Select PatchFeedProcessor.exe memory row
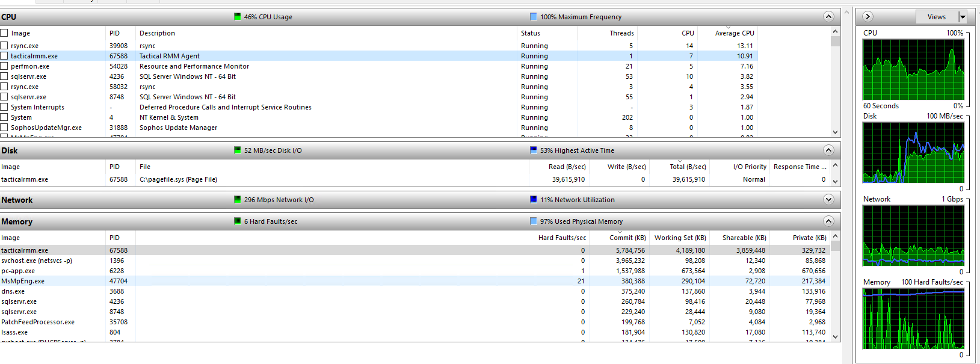The width and height of the screenshot is (980, 364). coord(415,322)
